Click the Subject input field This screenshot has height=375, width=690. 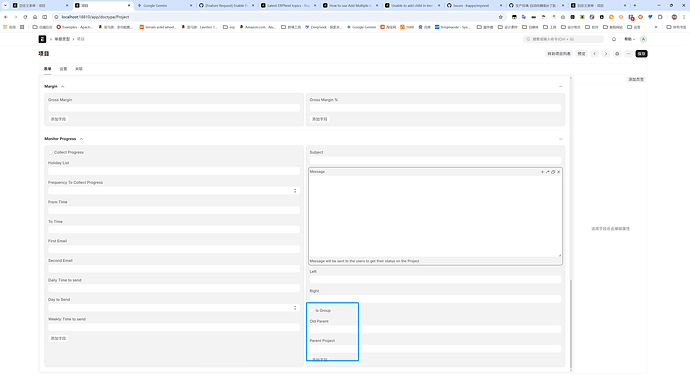click(435, 160)
